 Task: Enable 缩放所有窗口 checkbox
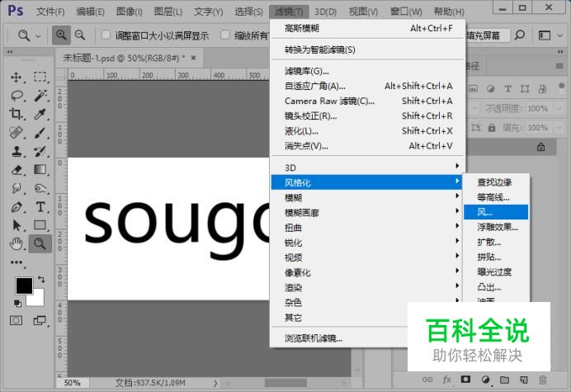point(225,35)
